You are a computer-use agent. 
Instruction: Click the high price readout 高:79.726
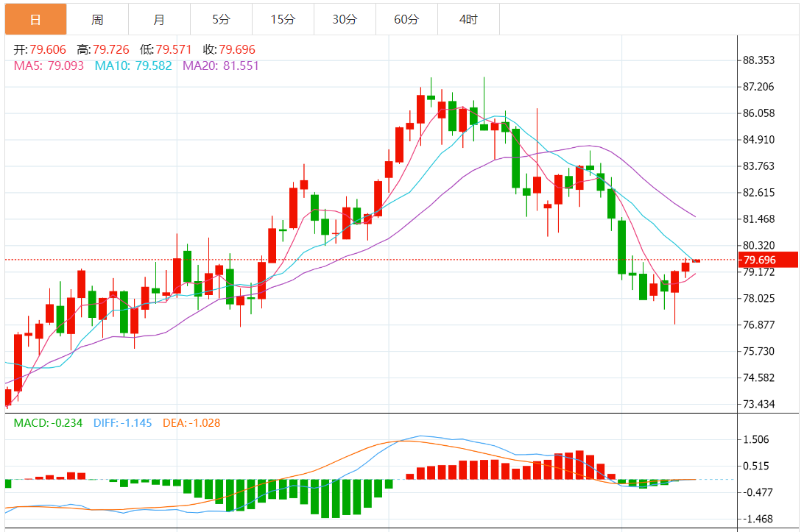[x=103, y=50]
